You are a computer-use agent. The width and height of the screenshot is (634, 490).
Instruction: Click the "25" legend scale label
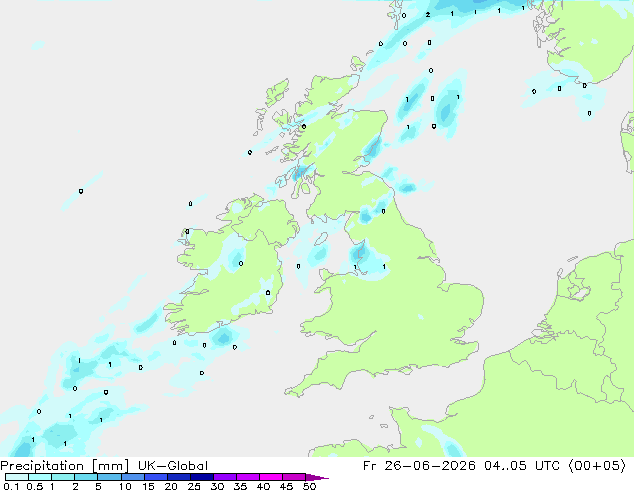click(x=194, y=486)
